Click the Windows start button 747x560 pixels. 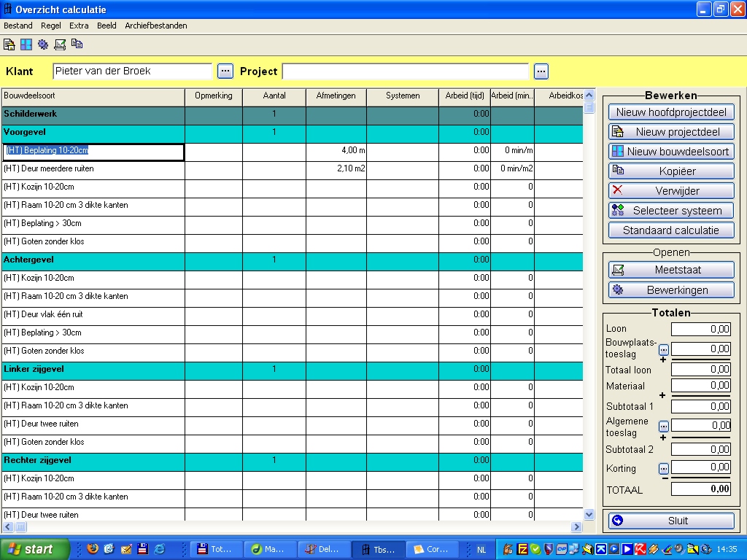point(34,549)
